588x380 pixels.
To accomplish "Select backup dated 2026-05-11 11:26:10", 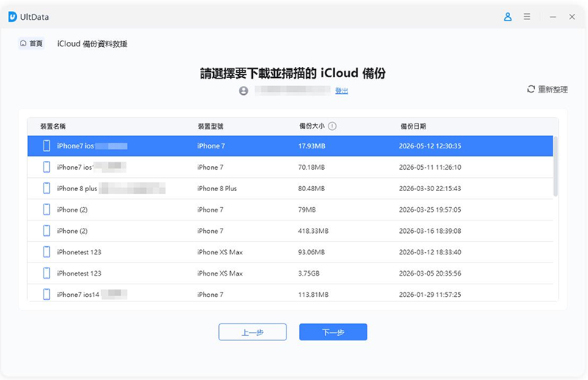I will pos(290,168).
